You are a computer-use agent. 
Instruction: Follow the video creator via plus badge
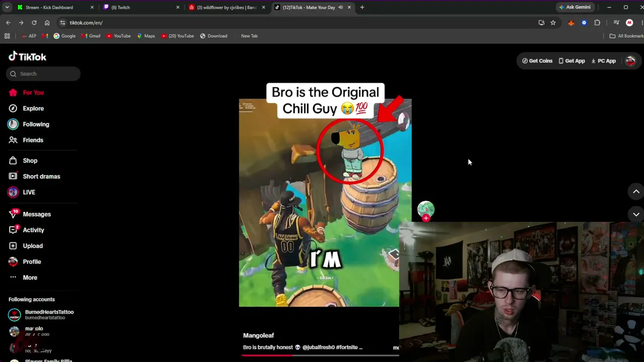[x=426, y=218]
